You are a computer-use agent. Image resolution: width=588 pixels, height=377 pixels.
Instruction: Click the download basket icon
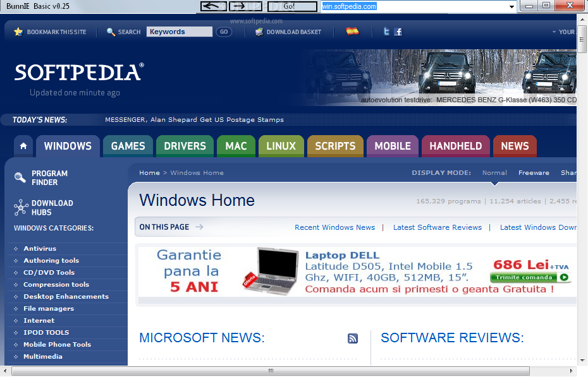(x=259, y=32)
